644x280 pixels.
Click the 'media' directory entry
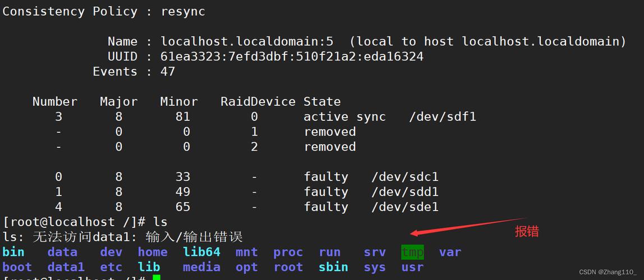tap(201, 267)
